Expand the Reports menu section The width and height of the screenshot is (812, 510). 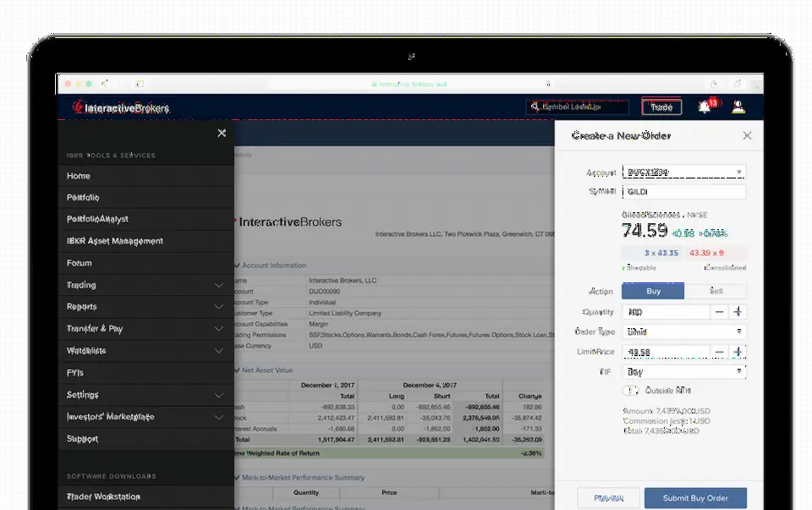click(x=145, y=306)
